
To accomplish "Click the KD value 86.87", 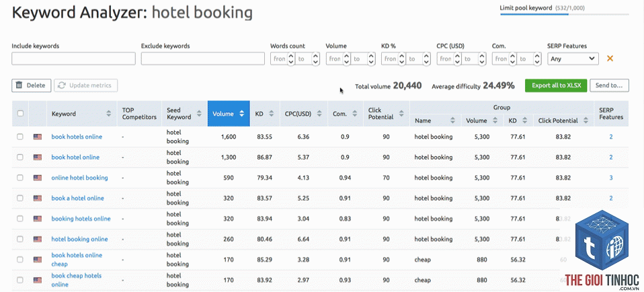I will click(x=264, y=157).
